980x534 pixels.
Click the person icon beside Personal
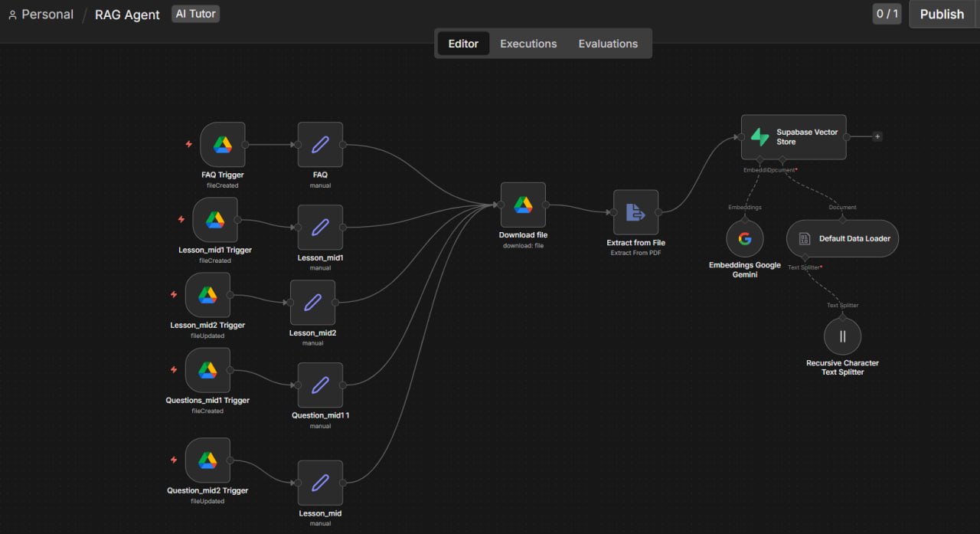point(12,15)
